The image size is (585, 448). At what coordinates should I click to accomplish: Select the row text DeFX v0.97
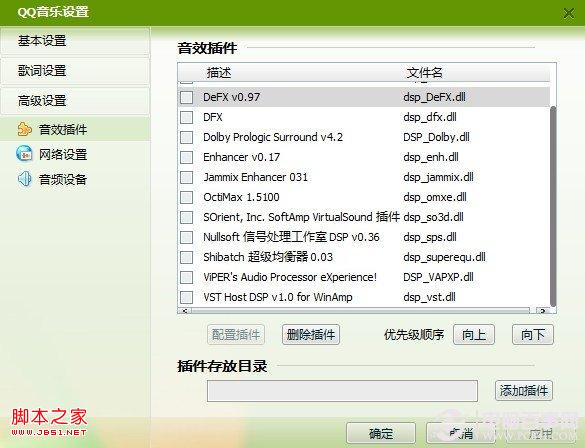tap(232, 97)
